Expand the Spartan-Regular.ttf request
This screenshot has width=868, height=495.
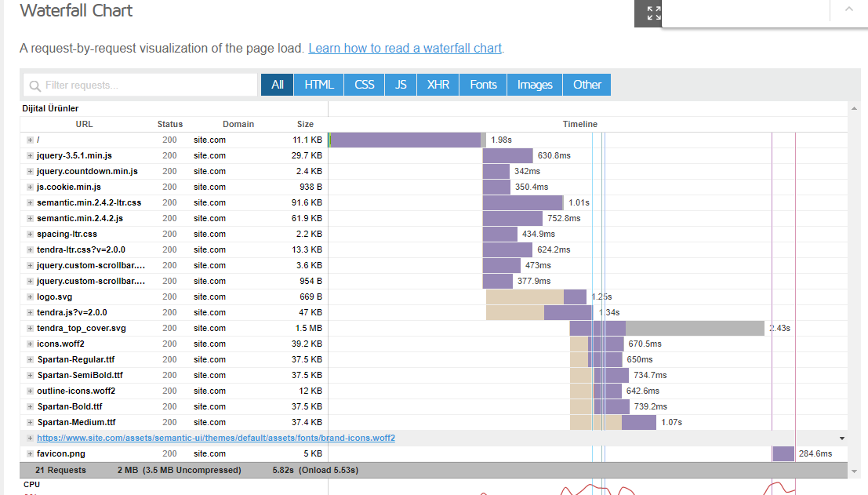click(x=30, y=359)
